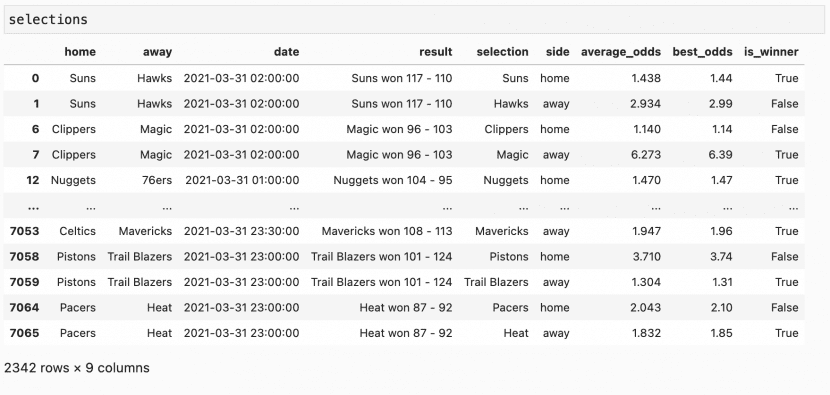Viewport: 830px width, 395px height.
Task: Select row index 7053 label
Action: 24,231
